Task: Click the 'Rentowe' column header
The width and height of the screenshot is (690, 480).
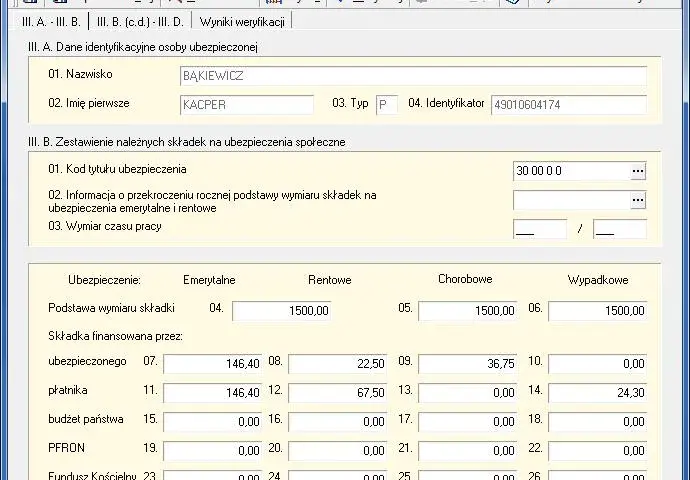Action: 330,280
